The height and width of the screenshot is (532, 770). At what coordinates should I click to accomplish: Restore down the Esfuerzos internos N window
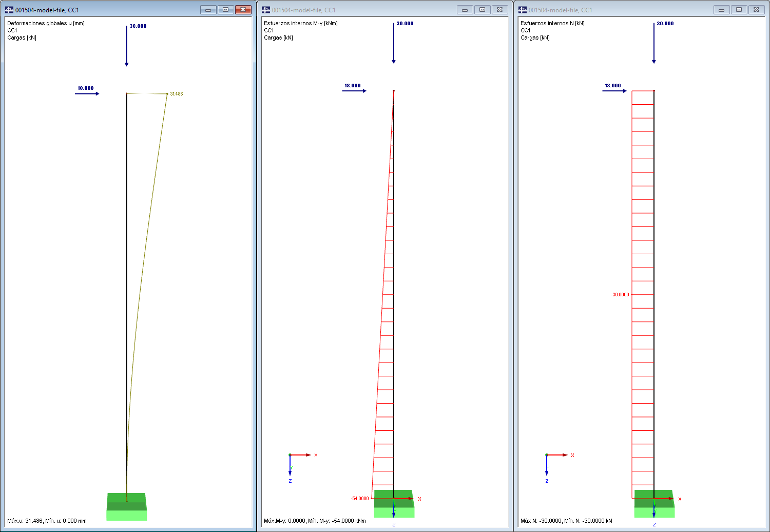click(739, 10)
